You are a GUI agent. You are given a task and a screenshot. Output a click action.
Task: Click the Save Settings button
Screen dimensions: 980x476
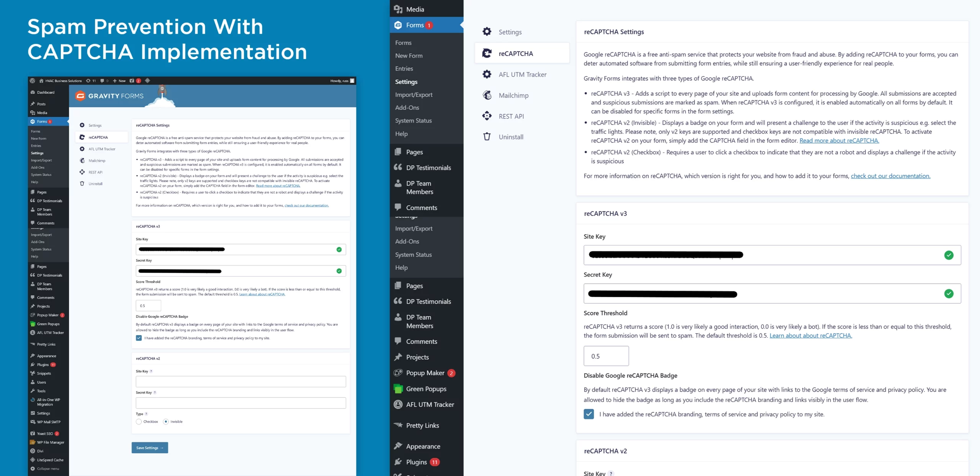click(150, 448)
